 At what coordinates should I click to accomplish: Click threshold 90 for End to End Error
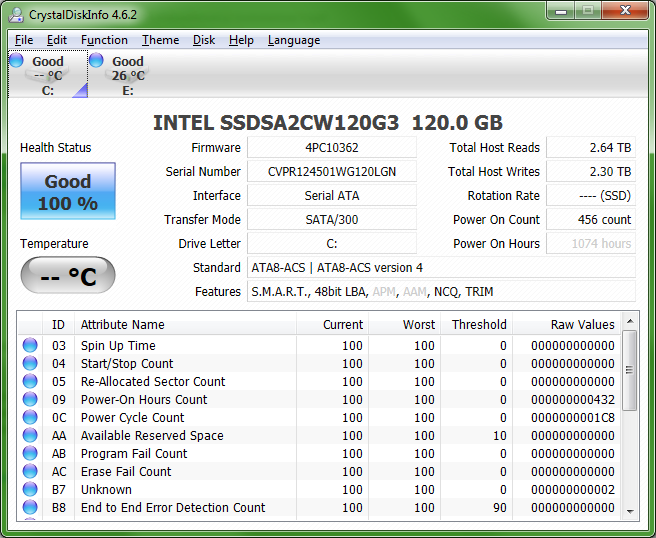coord(500,507)
